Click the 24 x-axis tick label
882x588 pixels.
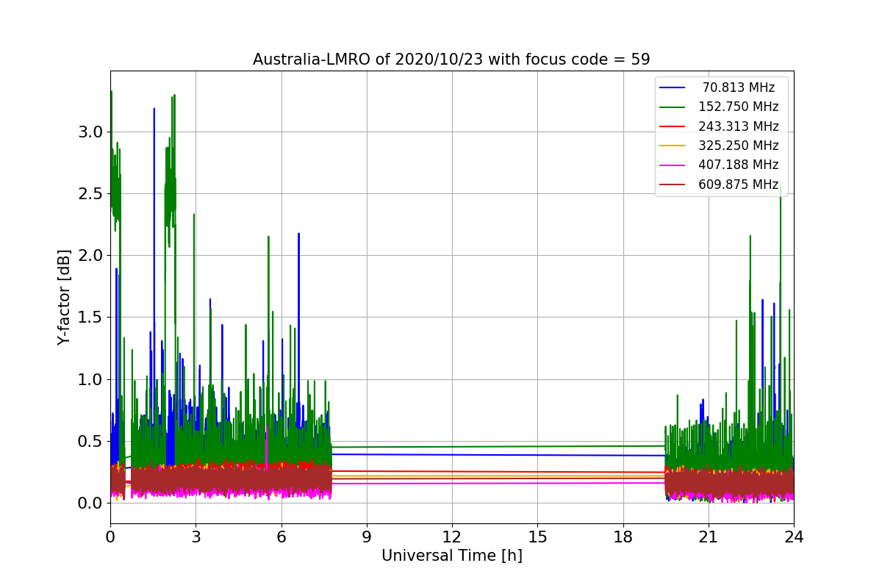[794, 537]
